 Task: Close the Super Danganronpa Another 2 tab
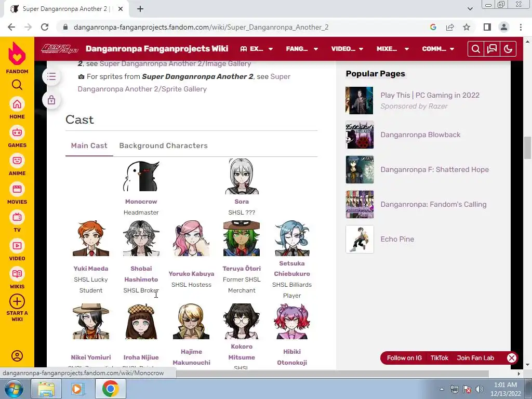[x=121, y=9]
